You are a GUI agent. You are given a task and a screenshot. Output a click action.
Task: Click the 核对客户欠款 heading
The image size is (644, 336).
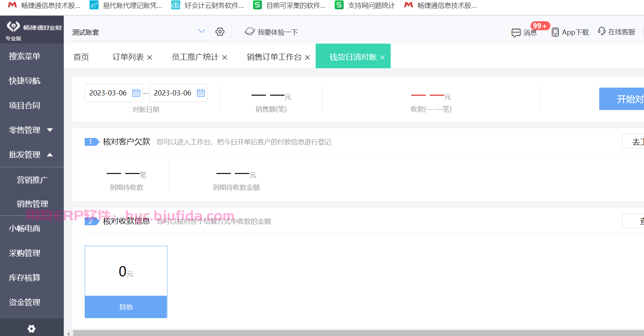tap(126, 142)
